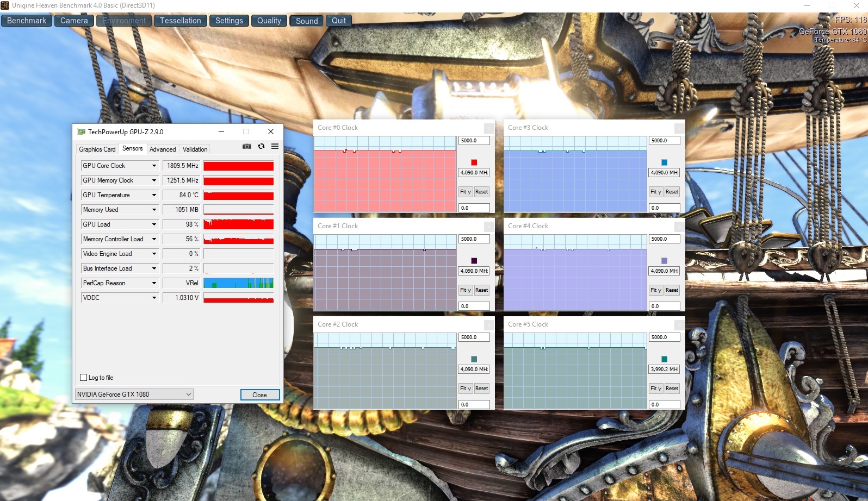868x501 pixels.
Task: Take a GPU-Z screenshot with the camera icon
Action: (247, 147)
